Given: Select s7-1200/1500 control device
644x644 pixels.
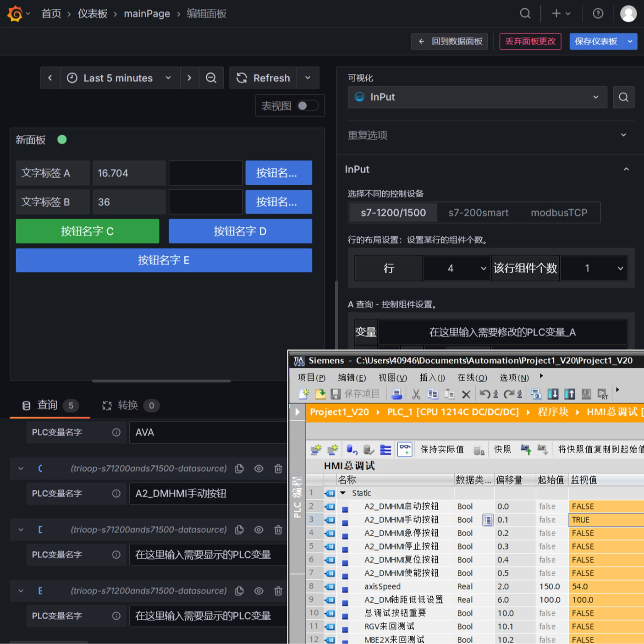Looking at the screenshot, I should tap(393, 213).
